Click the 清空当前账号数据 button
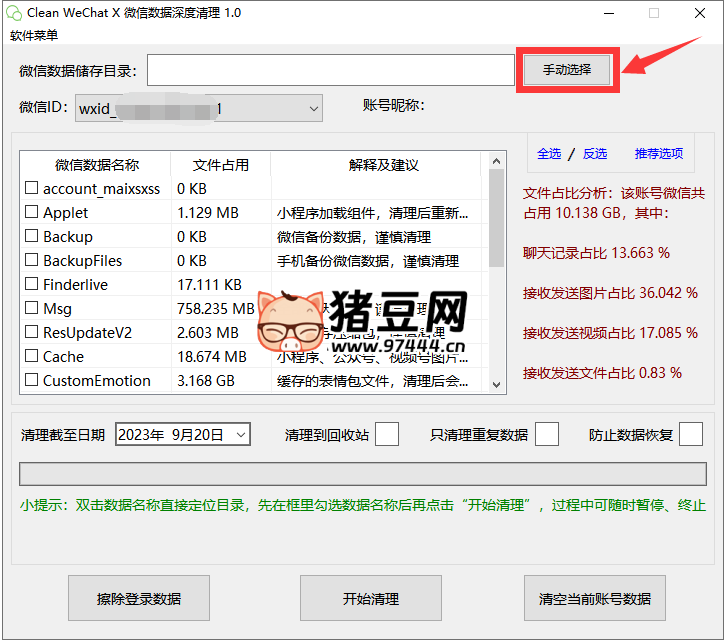The width and height of the screenshot is (726, 642). pos(595,598)
